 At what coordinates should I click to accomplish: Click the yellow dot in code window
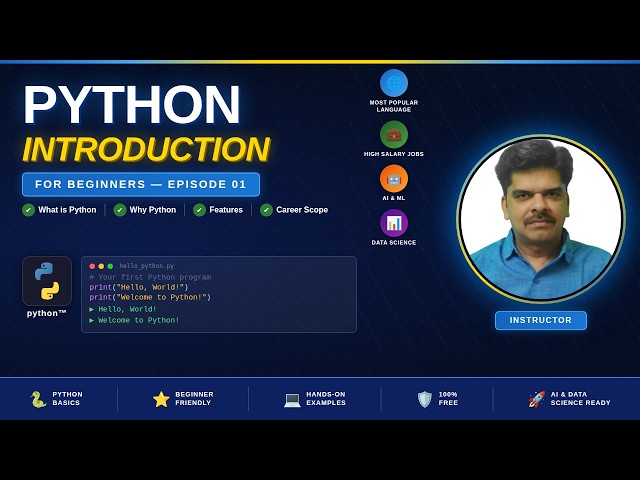[x=101, y=266]
